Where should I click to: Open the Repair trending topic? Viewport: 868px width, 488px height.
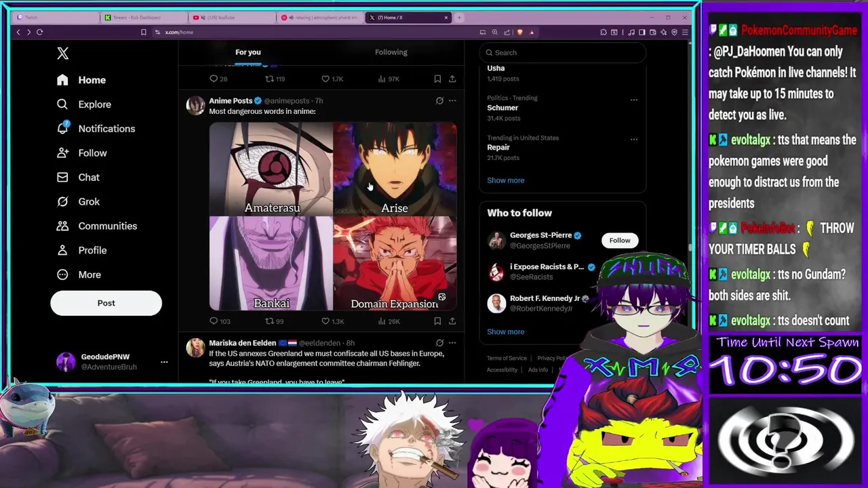pos(498,148)
